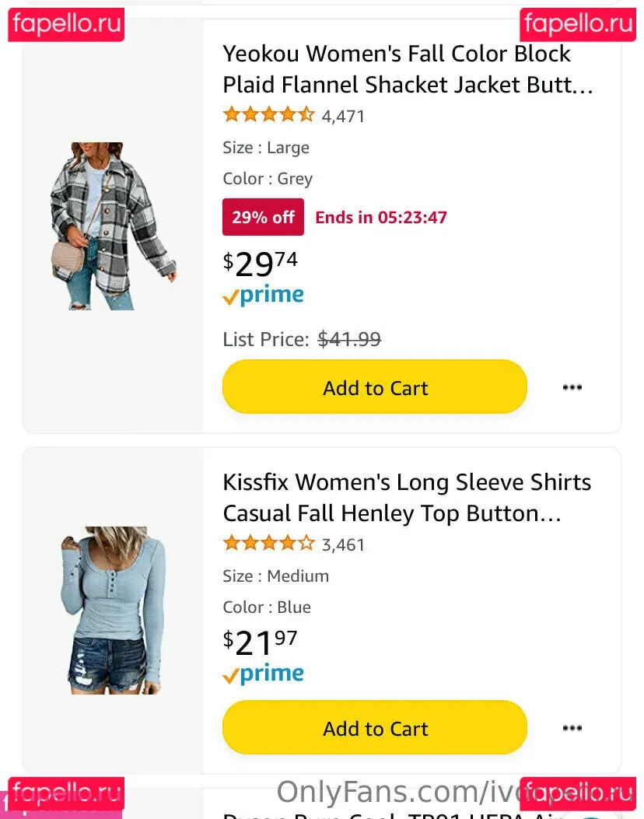644x819 pixels.
Task: View the 3,461 reviews for the Kissfix shirt
Action: coord(343,544)
